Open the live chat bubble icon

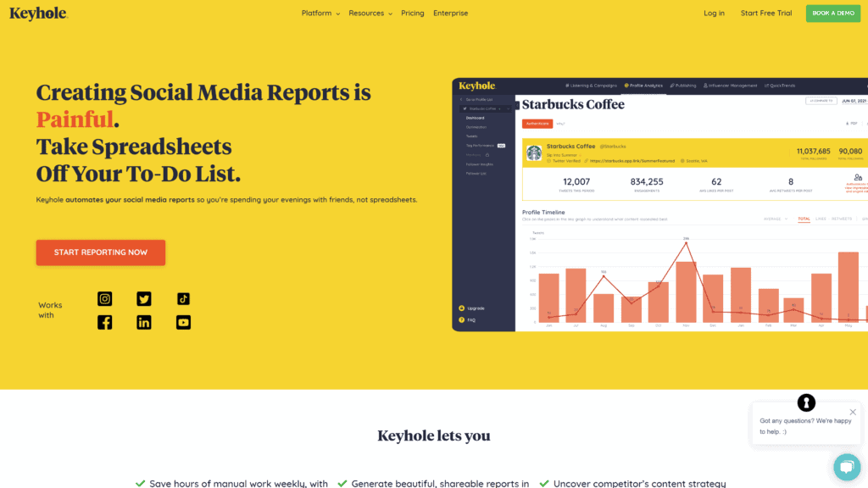[x=847, y=467]
